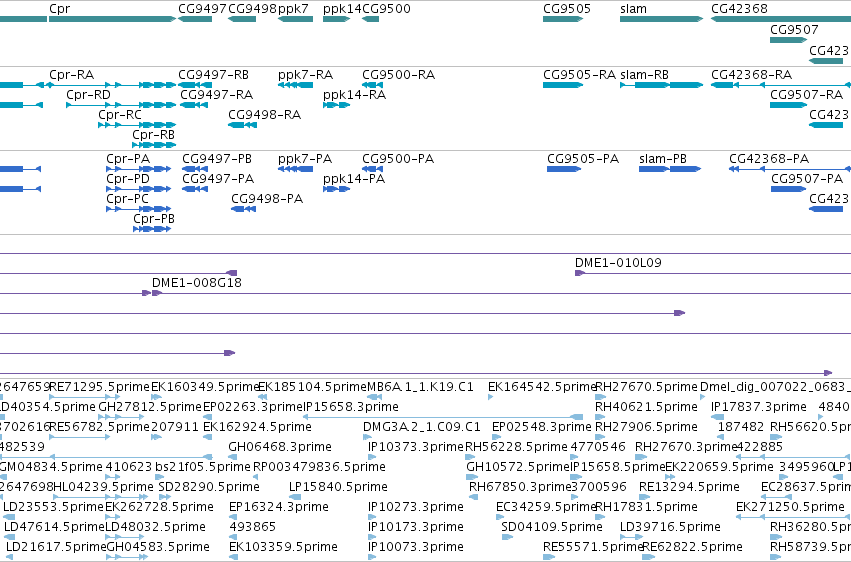The image size is (851, 562).
Task: Select protein CG9500-PA
Action: pos(372,169)
